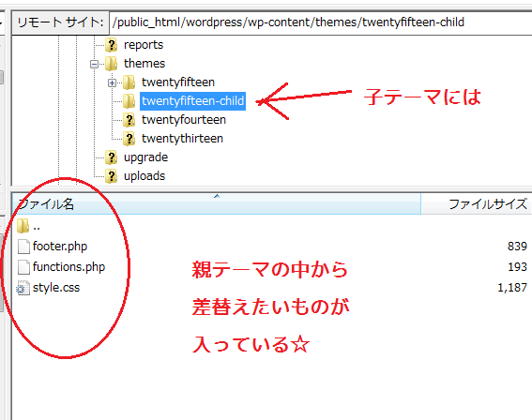The height and width of the screenshot is (420, 532).
Task: Click the functions.php file icon
Action: click(23, 267)
